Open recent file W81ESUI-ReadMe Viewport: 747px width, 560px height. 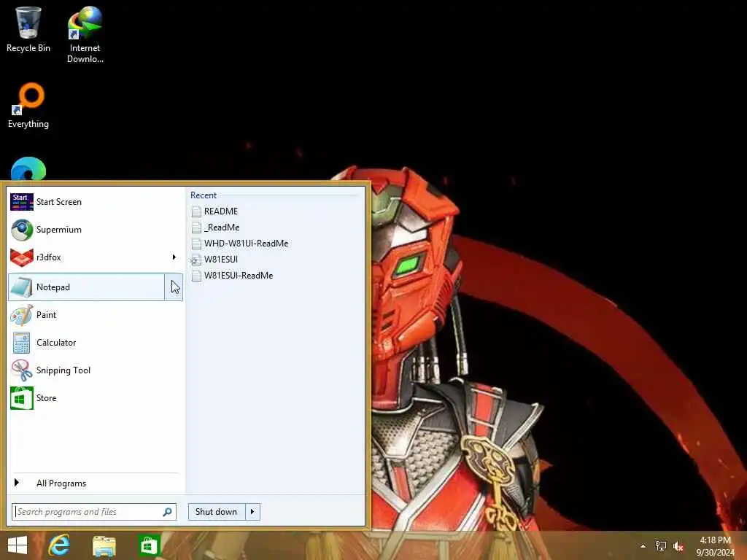click(232, 276)
